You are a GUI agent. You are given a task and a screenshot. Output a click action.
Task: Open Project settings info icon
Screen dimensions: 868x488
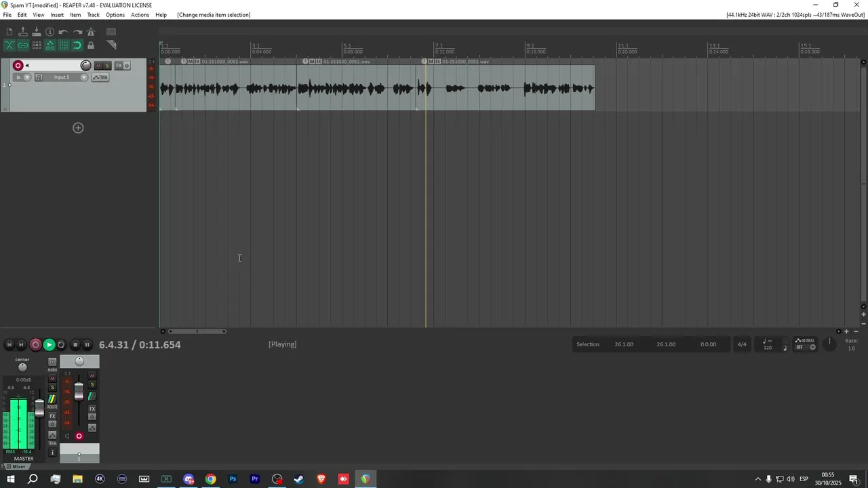[50, 32]
